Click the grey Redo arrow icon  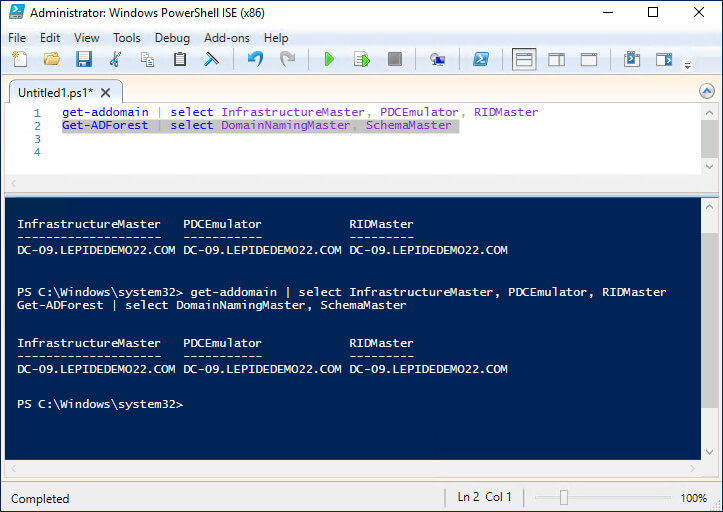point(288,59)
